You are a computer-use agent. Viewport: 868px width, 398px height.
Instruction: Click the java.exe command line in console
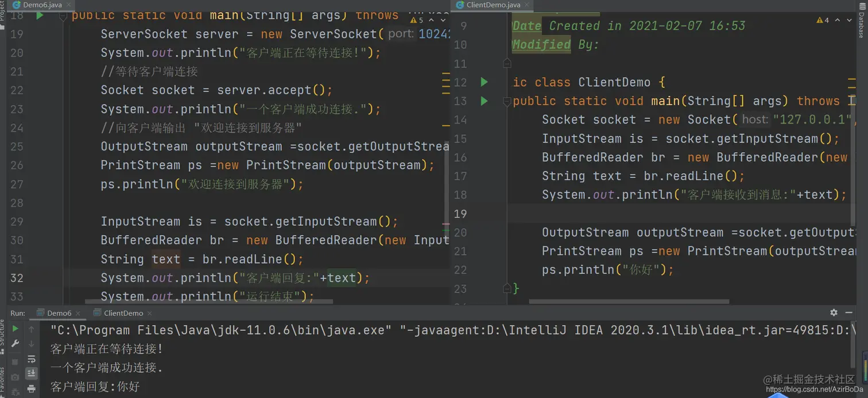point(454,330)
